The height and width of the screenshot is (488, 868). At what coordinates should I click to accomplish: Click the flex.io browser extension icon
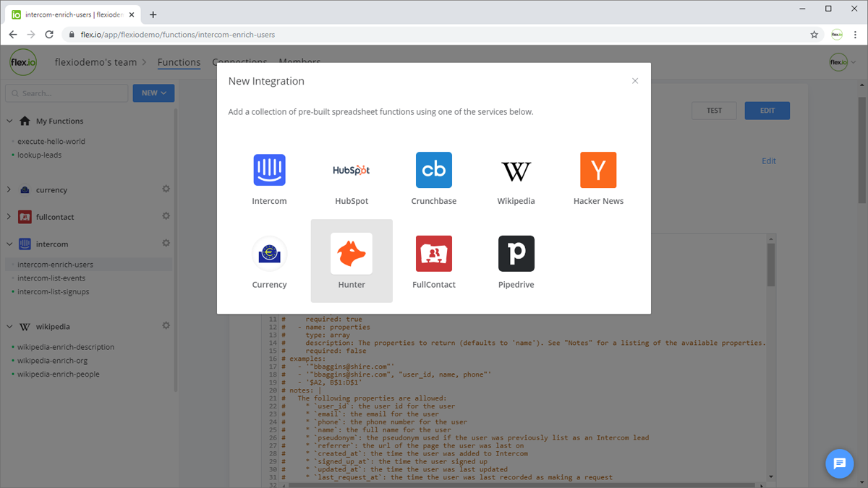tap(836, 34)
